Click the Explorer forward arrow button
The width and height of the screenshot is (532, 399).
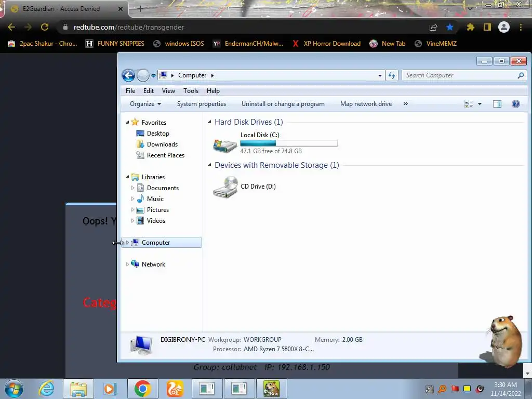pos(143,75)
